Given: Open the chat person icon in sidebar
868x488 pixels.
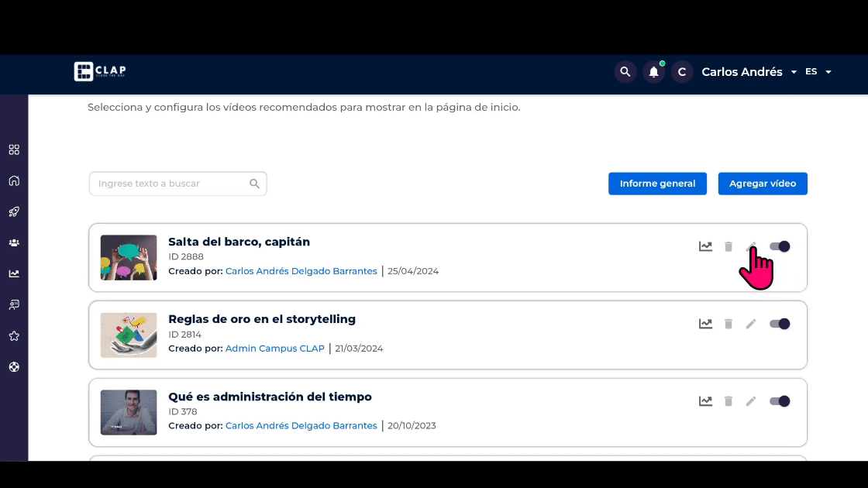Looking at the screenshot, I should (x=15, y=305).
